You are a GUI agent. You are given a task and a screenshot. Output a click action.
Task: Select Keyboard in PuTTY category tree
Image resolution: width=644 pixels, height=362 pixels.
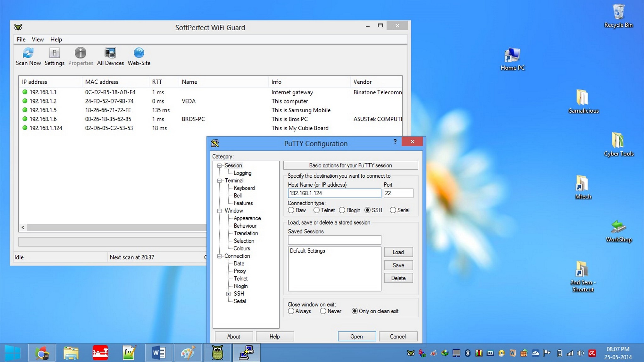pos(244,188)
